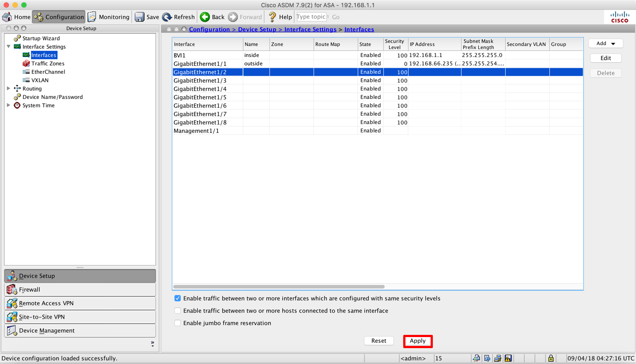Click the Traffic Zones icon

pos(26,64)
